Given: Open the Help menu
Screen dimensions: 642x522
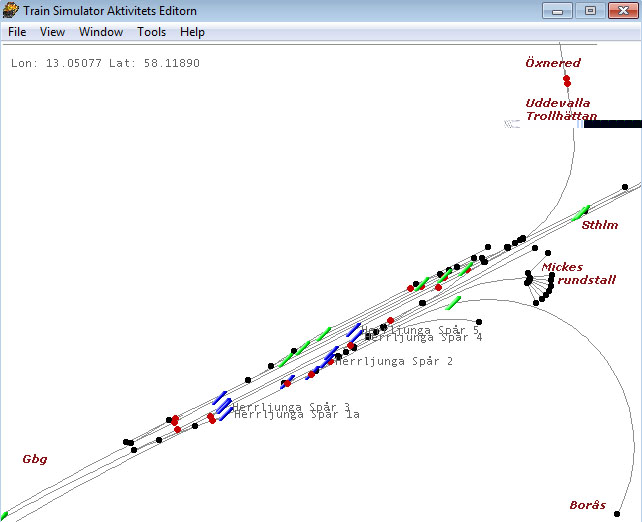Looking at the screenshot, I should pos(192,32).
